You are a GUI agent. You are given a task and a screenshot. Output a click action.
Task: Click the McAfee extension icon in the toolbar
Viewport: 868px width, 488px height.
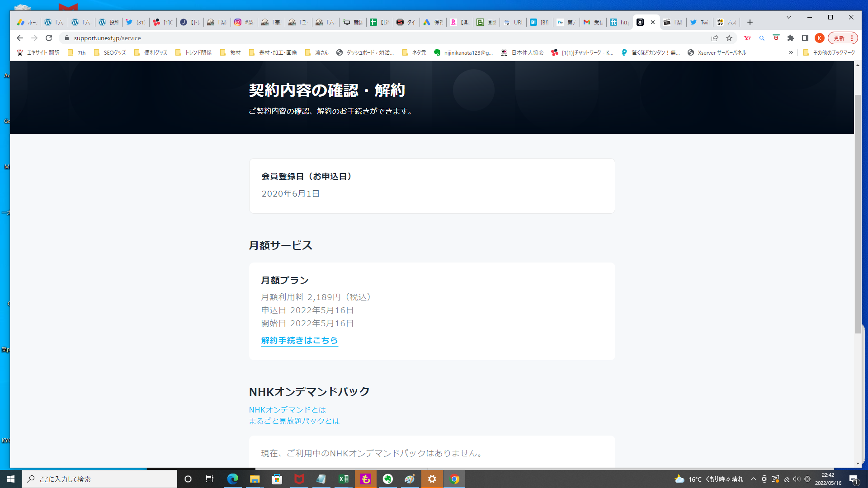tap(776, 38)
